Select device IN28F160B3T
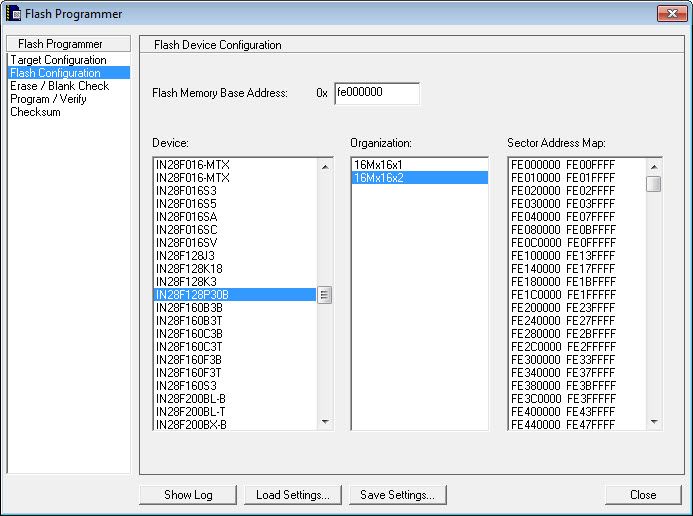 235,321
